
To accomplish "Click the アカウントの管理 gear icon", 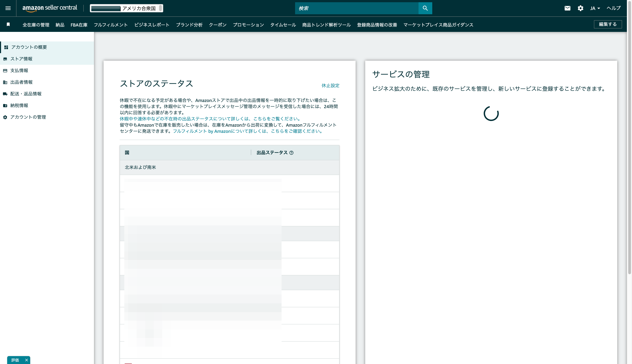I will (5, 117).
